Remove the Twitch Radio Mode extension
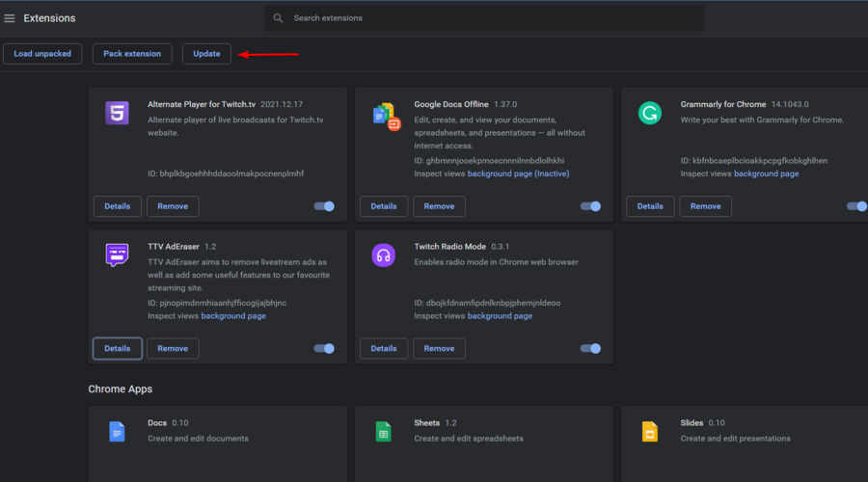Image resolution: width=868 pixels, height=482 pixels. (x=439, y=349)
